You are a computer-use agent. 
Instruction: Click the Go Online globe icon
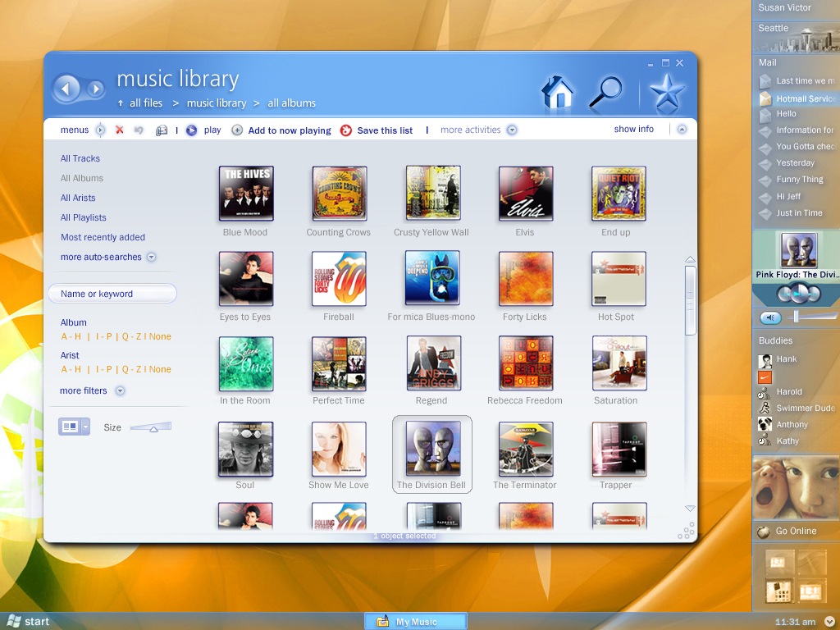[x=764, y=532]
